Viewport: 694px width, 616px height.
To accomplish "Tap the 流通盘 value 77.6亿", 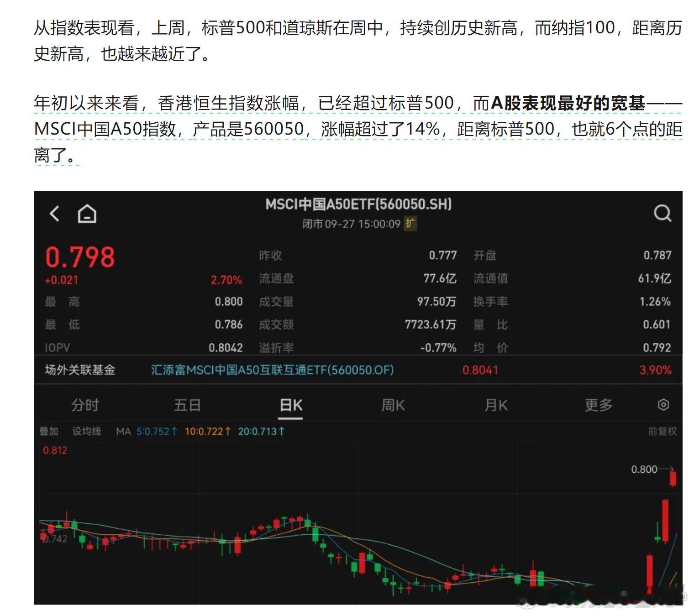I will 440,278.
